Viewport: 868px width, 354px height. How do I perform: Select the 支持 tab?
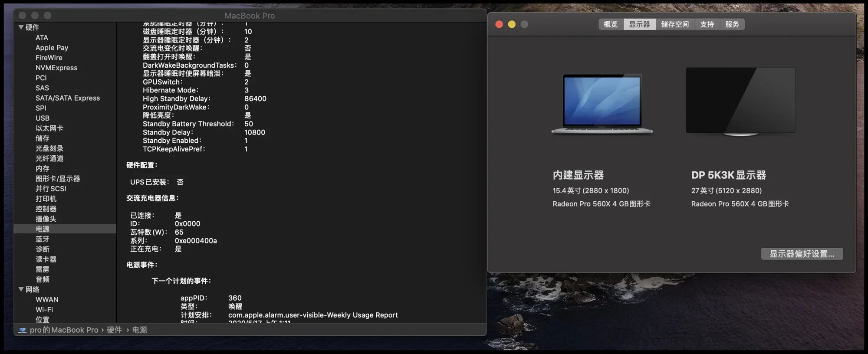click(707, 24)
